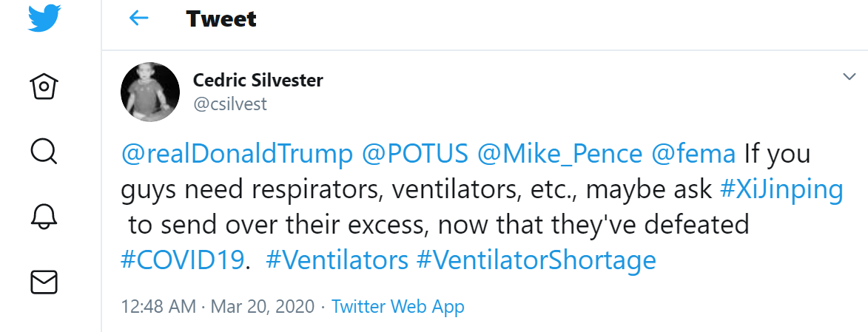Expand the tweet options chevron
This screenshot has height=332, width=868.
pos(850,77)
